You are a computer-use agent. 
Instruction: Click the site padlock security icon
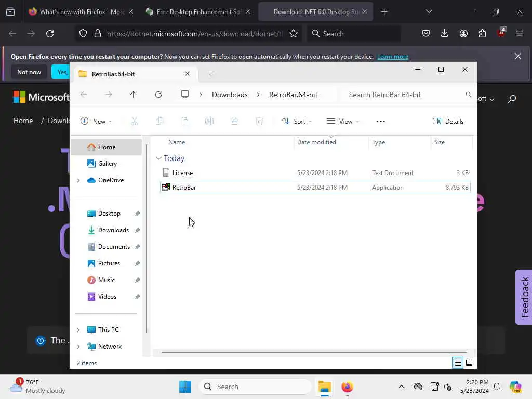pos(98,34)
